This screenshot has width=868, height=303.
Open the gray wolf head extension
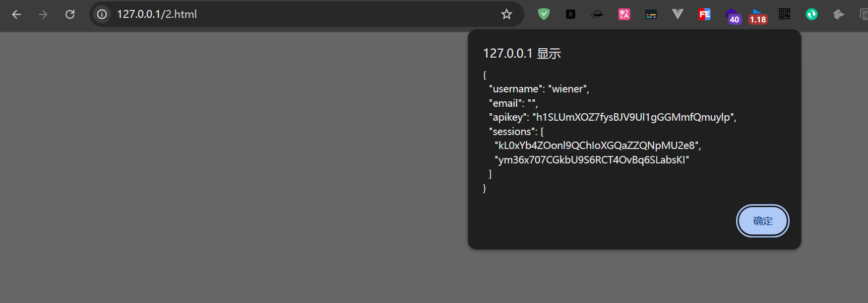pos(838,14)
